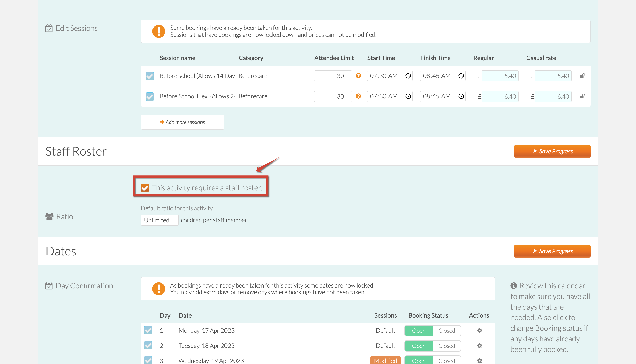
Task: Edit Before school start time field
Action: pos(390,76)
